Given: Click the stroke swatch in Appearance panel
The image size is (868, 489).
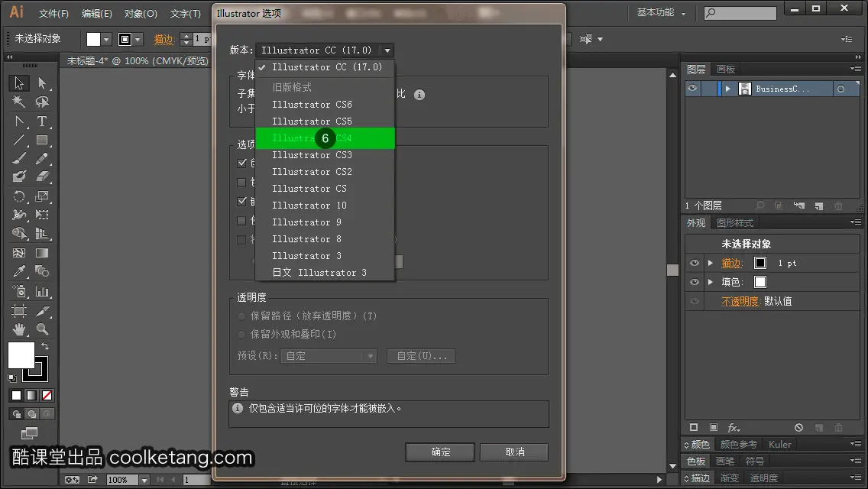Looking at the screenshot, I should [760, 263].
